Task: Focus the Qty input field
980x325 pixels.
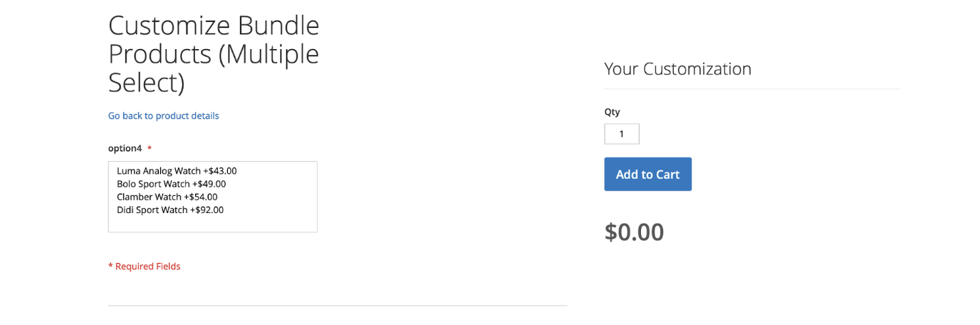Action: click(622, 134)
